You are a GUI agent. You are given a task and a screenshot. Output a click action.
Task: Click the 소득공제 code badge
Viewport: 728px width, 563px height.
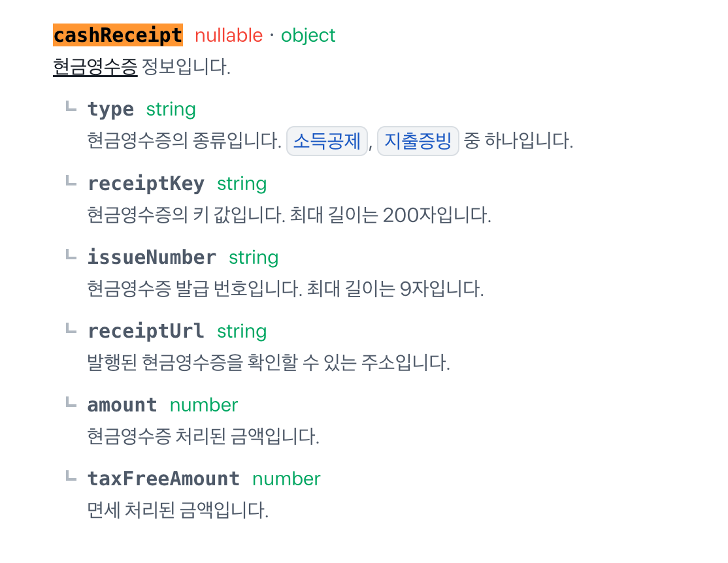pyautogui.click(x=327, y=141)
